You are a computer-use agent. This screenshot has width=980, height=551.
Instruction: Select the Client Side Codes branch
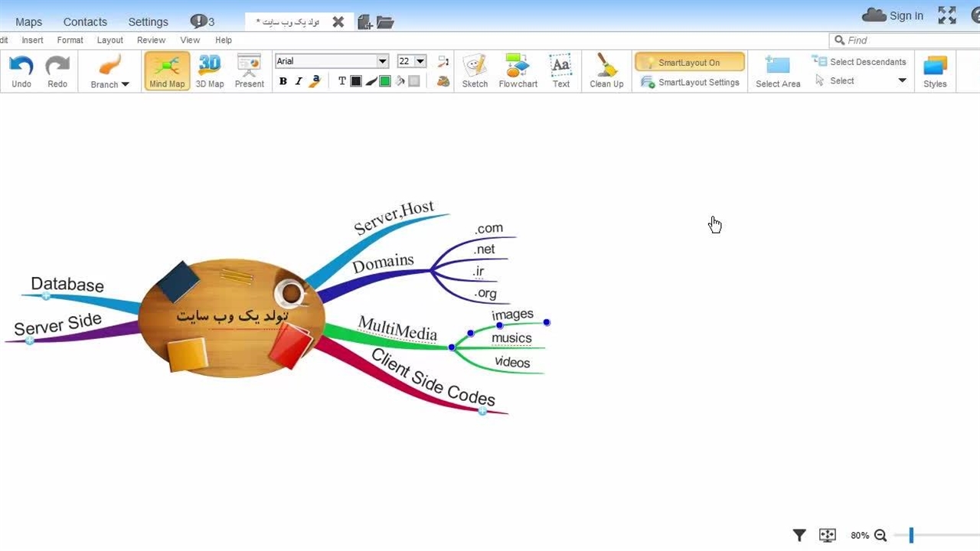coord(433,377)
